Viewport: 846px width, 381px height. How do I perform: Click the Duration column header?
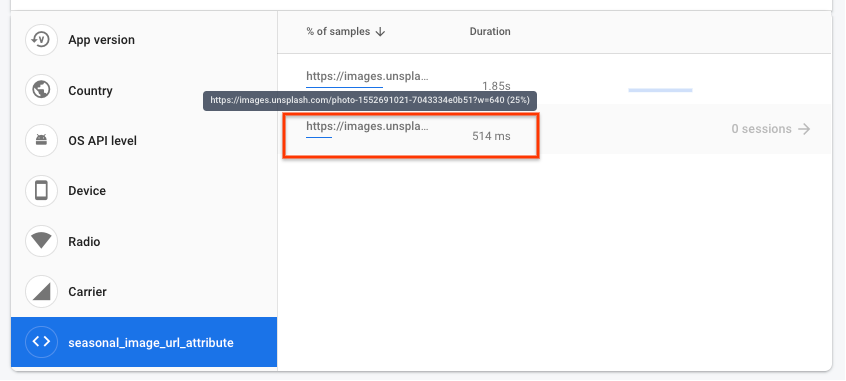(490, 32)
